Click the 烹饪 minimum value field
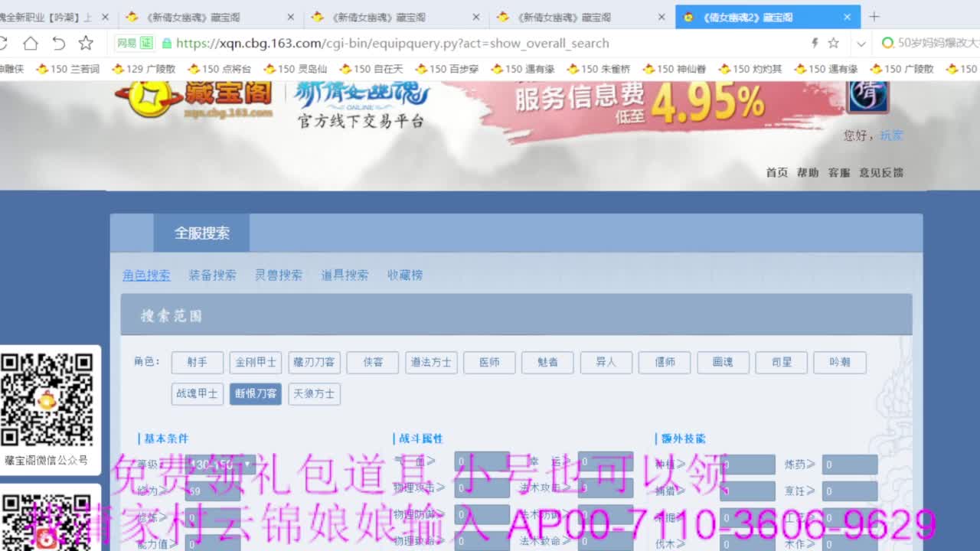 tap(850, 491)
